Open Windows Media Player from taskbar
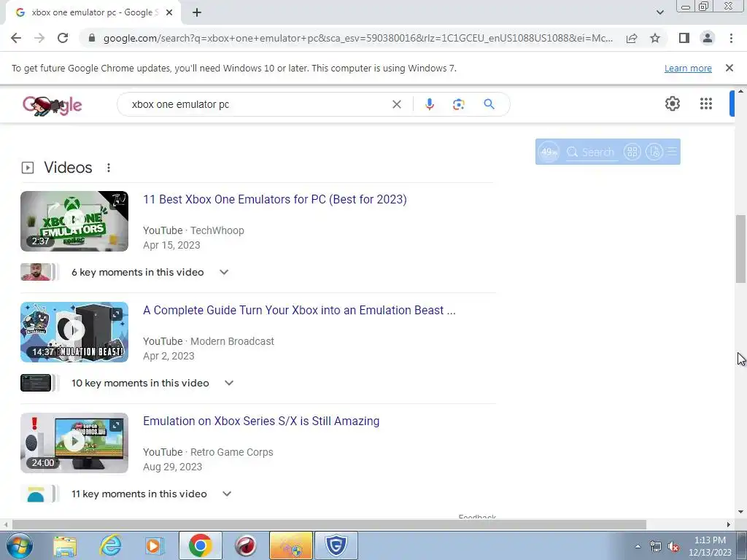This screenshot has height=560, width=747. point(154,545)
